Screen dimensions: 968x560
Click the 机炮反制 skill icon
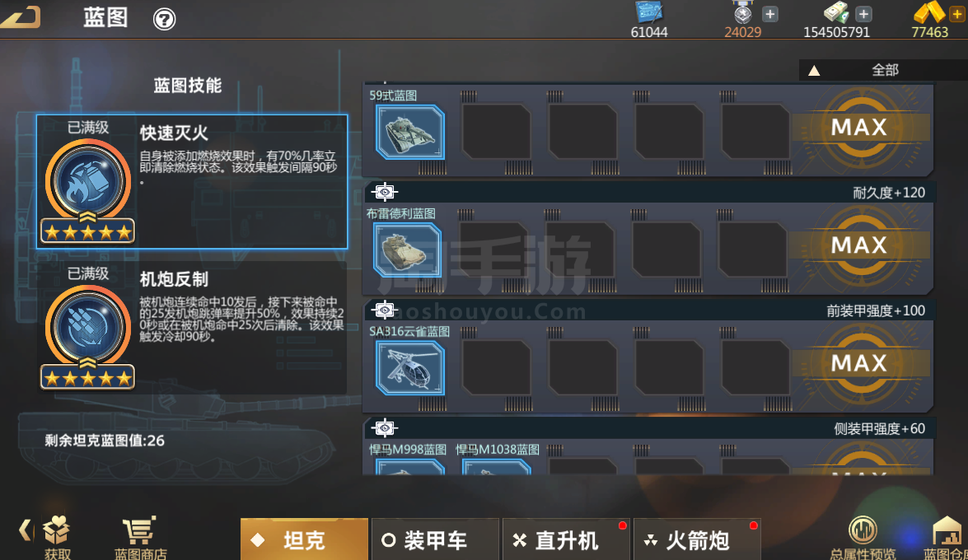[x=87, y=328]
